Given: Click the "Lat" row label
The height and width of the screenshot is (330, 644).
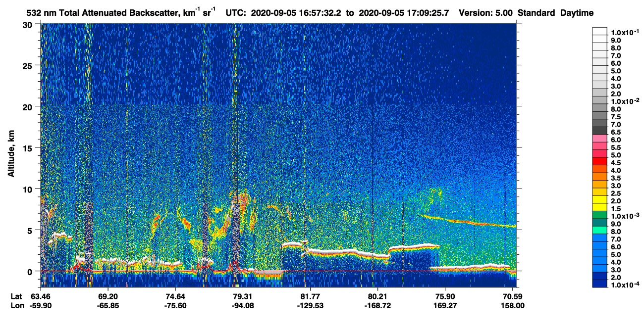Looking at the screenshot, I should click(x=16, y=296).
